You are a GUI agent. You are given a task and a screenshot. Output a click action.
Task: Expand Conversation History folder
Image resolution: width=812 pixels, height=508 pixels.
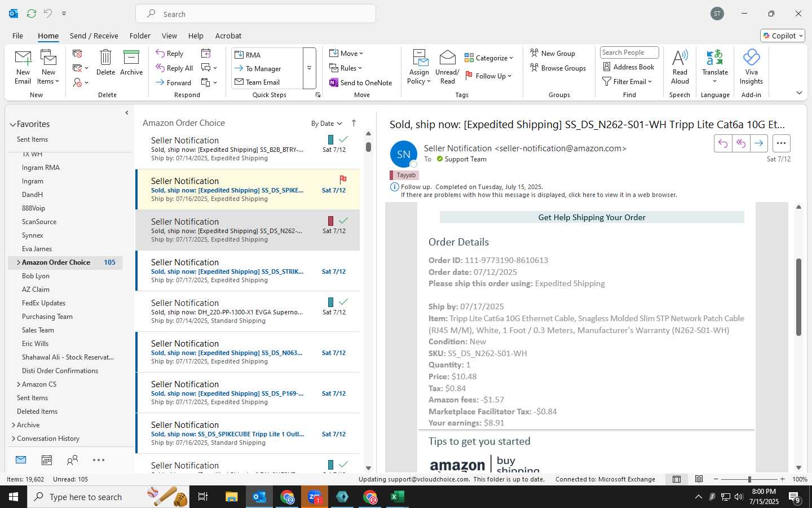pos(14,439)
